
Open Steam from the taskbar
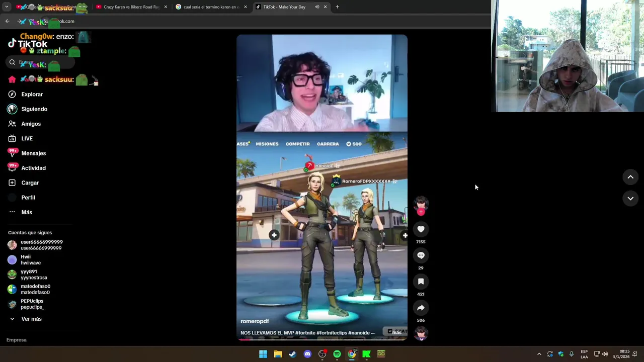[292, 354]
